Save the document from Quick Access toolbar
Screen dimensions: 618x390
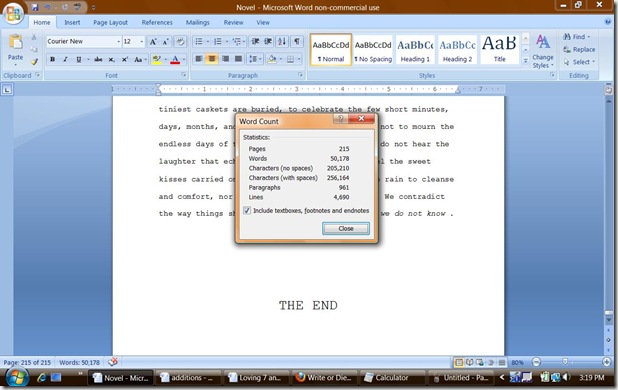click(x=35, y=7)
